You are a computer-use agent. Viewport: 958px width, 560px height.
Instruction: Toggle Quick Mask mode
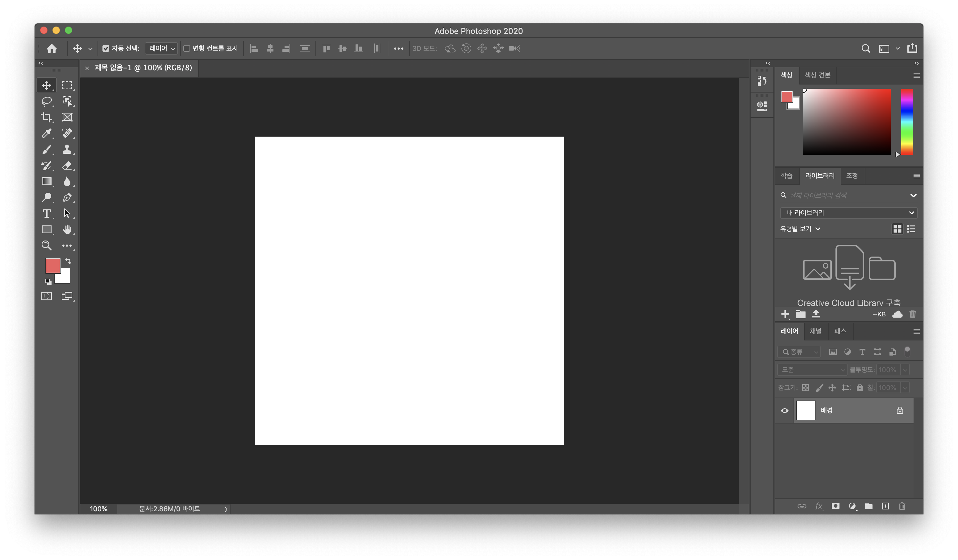[46, 296]
